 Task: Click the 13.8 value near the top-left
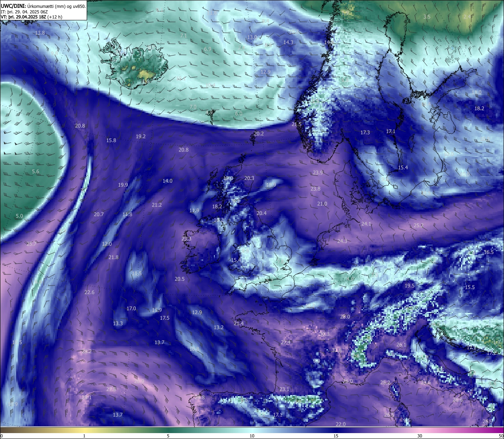(40, 33)
